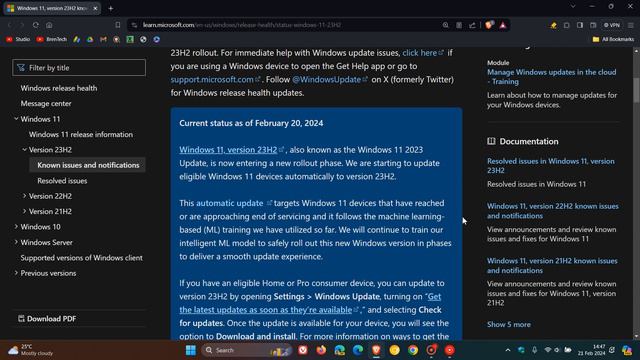Viewport: 640px width, 360px height.
Task: Open Windows 11 version 22H2 known issues link
Action: pos(553,211)
